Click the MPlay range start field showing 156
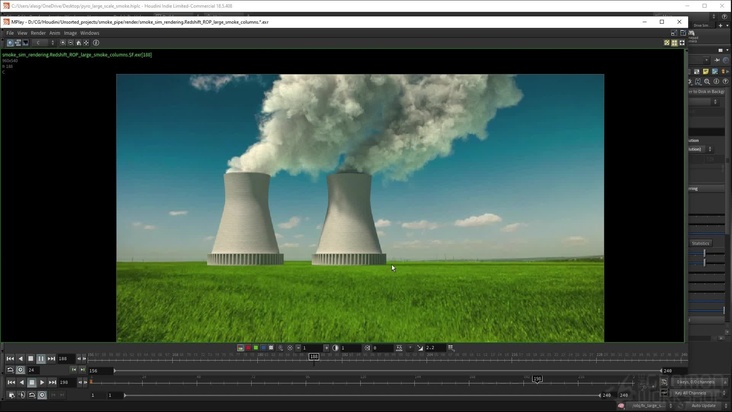732x412 pixels. click(x=100, y=371)
